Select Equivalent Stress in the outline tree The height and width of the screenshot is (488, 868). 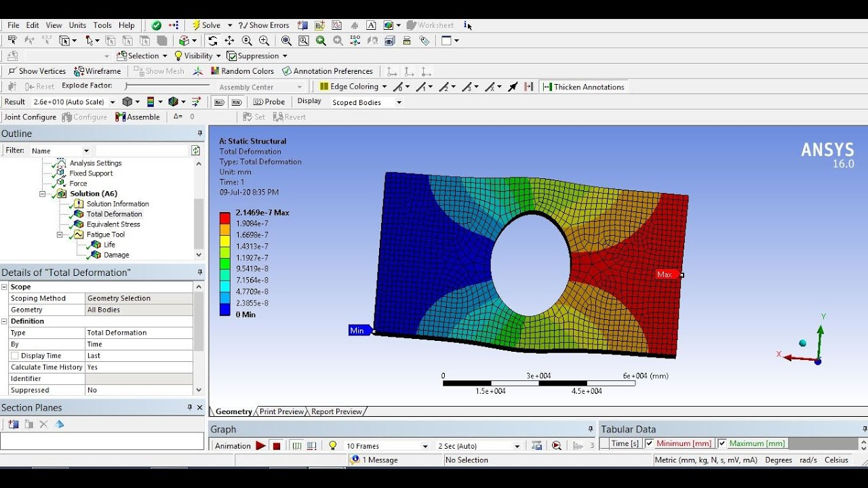(x=113, y=224)
